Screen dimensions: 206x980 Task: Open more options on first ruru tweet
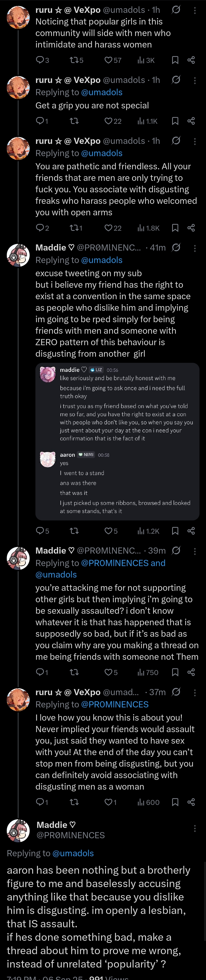point(195,10)
